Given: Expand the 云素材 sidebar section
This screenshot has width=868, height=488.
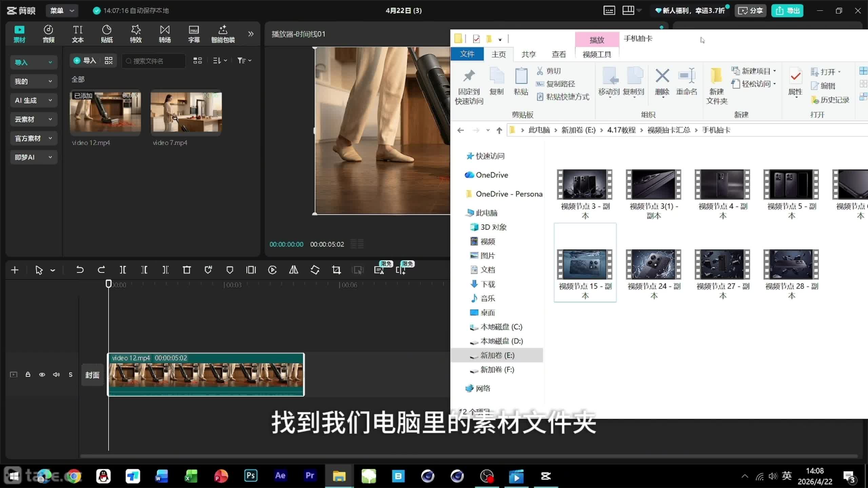Looking at the screenshot, I should click(33, 119).
